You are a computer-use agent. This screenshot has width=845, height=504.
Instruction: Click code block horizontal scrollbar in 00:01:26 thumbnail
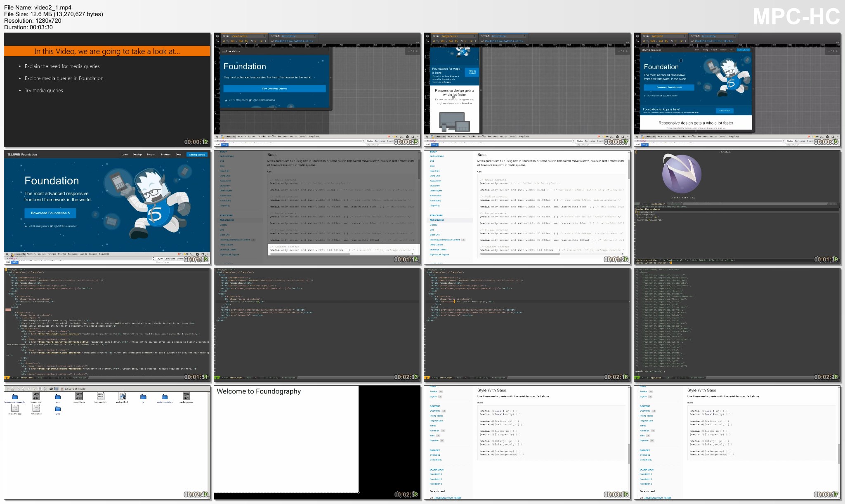click(551, 254)
